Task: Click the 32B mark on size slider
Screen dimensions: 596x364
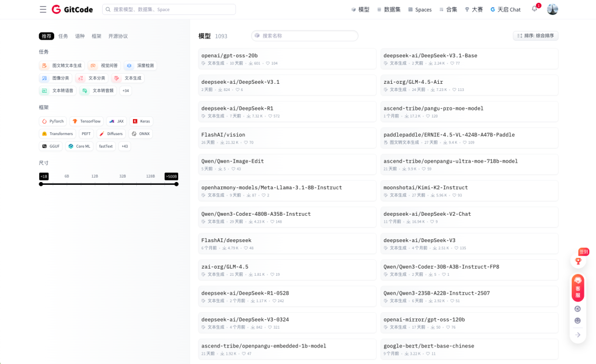Action: pos(123,176)
